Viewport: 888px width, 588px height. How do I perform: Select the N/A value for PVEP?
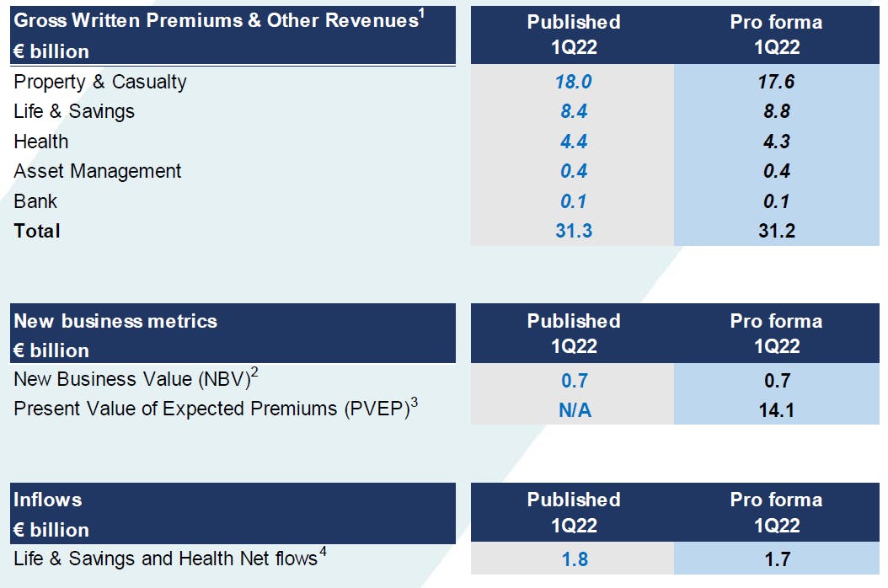tap(575, 410)
